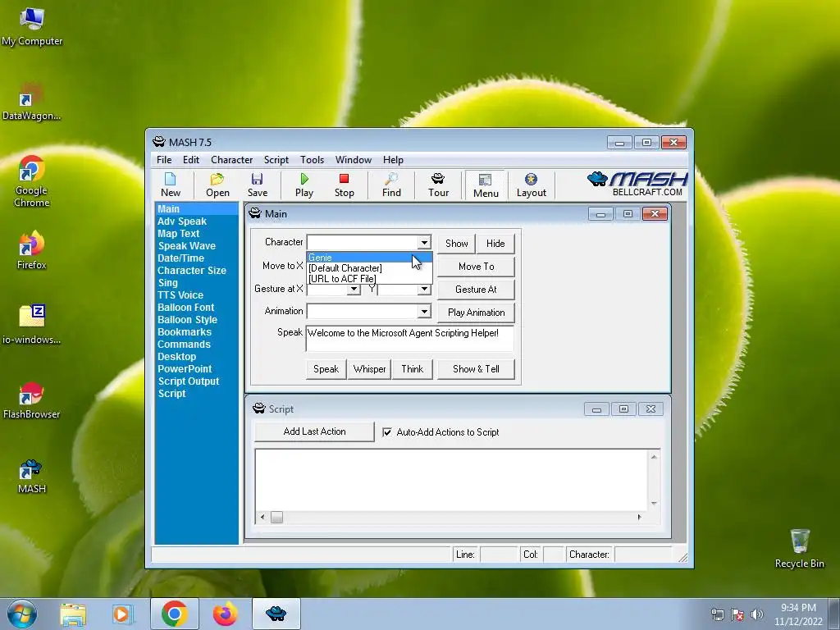This screenshot has width=840, height=630.
Task: Save the script using Save icon
Action: point(257,185)
